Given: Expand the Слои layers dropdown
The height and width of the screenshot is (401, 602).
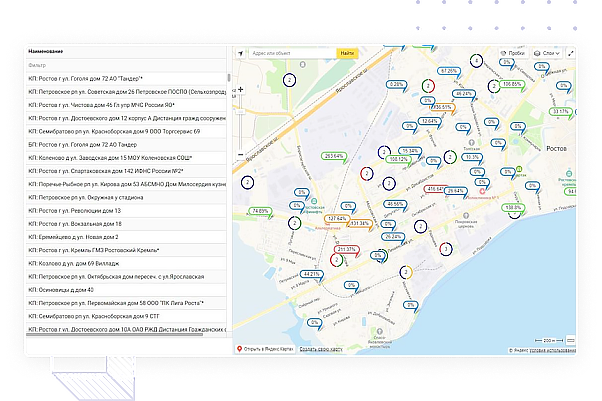Looking at the screenshot, I should point(547,53).
